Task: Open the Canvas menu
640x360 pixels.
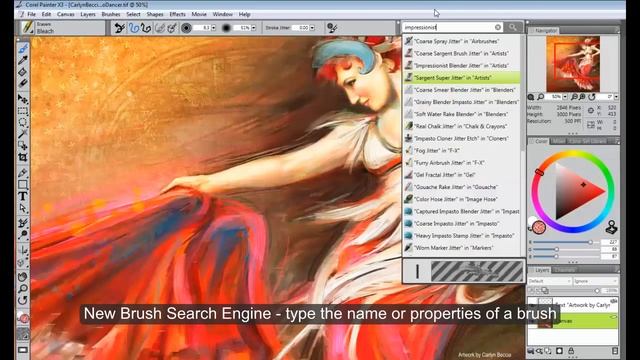Action: coord(65,14)
